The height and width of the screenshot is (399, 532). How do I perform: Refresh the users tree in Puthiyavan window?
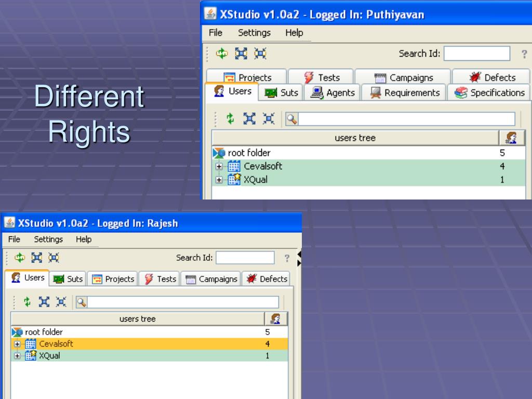pos(230,119)
